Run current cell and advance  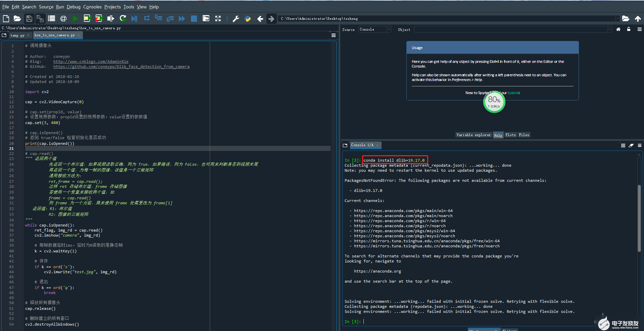point(99,18)
